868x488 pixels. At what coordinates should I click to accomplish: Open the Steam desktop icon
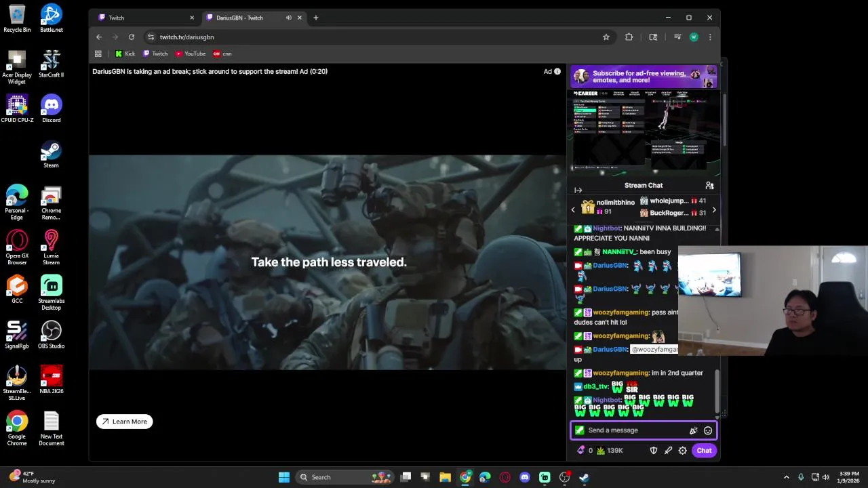pyautogui.click(x=52, y=154)
